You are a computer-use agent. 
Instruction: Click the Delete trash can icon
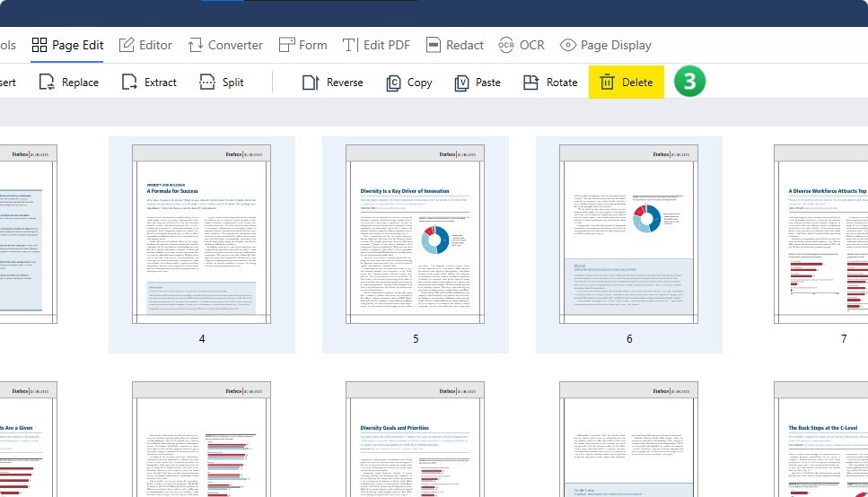pyautogui.click(x=608, y=82)
